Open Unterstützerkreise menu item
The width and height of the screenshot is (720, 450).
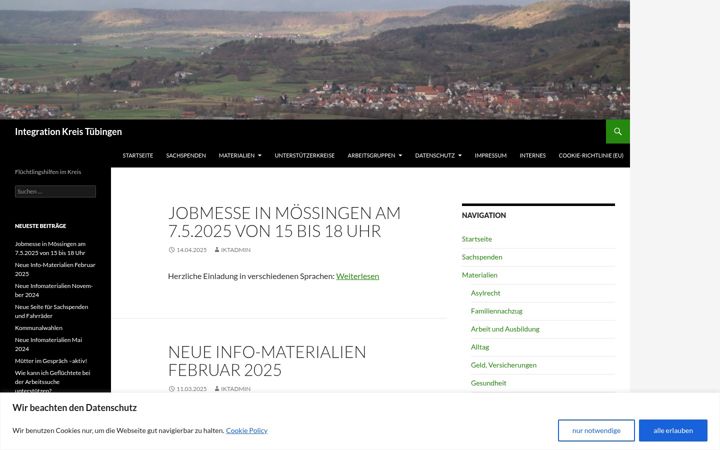point(304,156)
